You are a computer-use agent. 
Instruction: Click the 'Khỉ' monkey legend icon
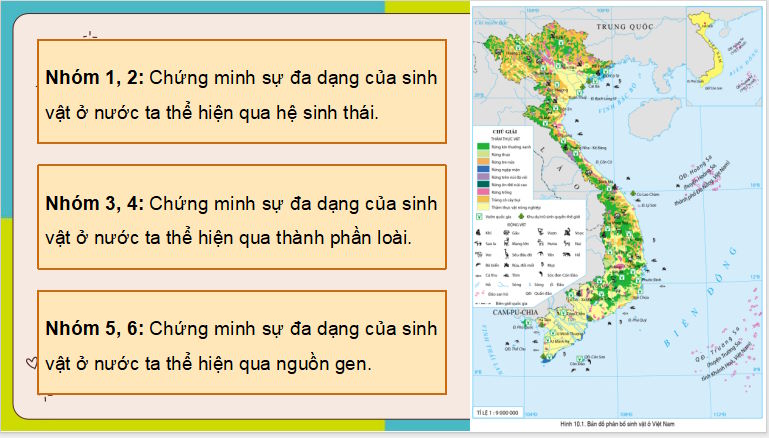tap(478, 232)
